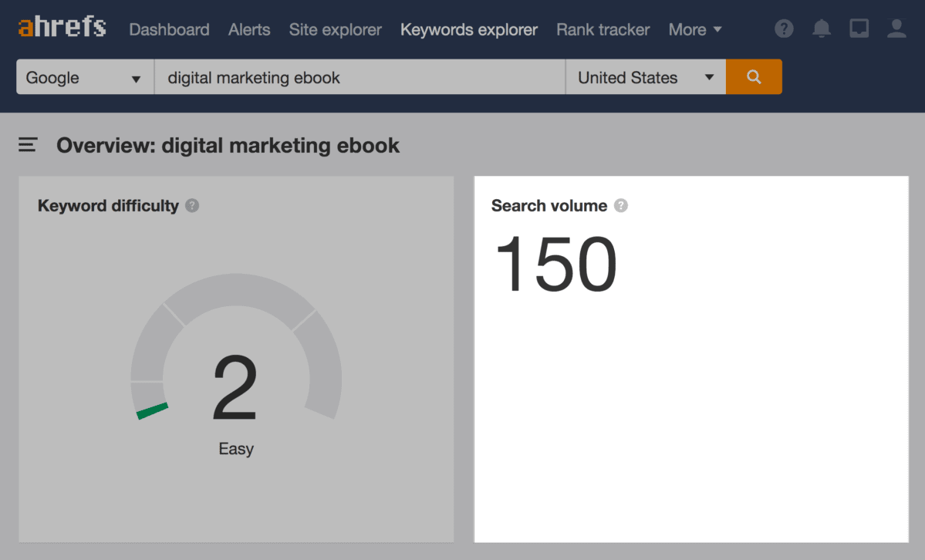
Task: Open the help question mark icon in header
Action: (784, 29)
